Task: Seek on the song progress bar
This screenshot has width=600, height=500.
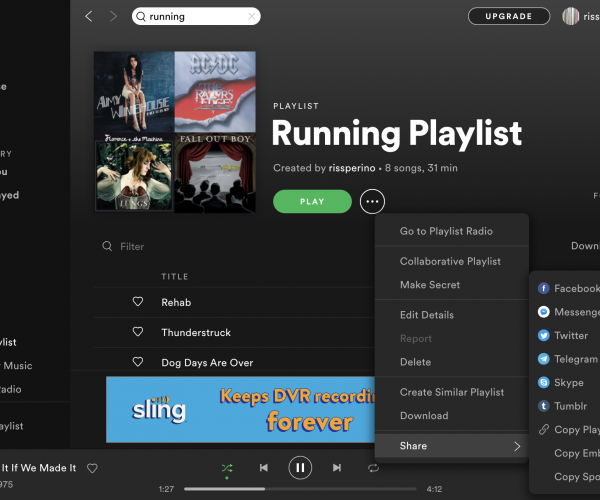Action: click(x=300, y=489)
